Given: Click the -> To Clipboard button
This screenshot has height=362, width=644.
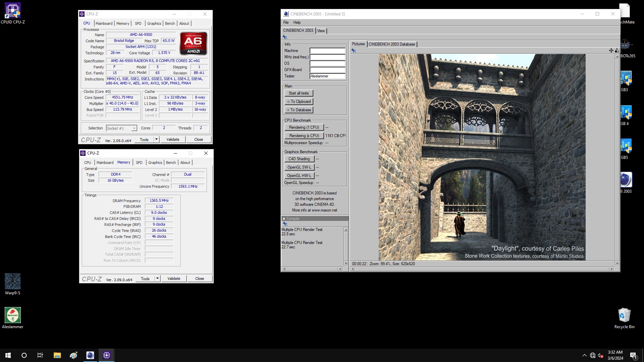Looking at the screenshot, I should [x=299, y=102].
